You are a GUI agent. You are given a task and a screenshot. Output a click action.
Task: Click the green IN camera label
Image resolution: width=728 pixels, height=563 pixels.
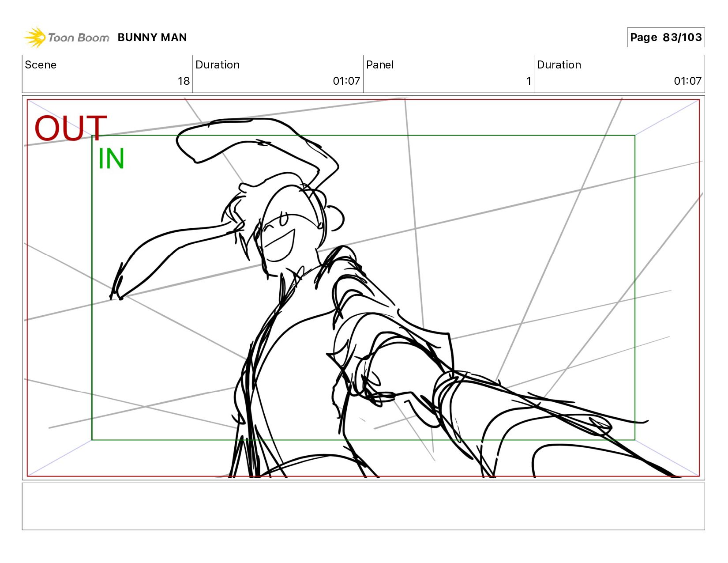pyautogui.click(x=111, y=159)
